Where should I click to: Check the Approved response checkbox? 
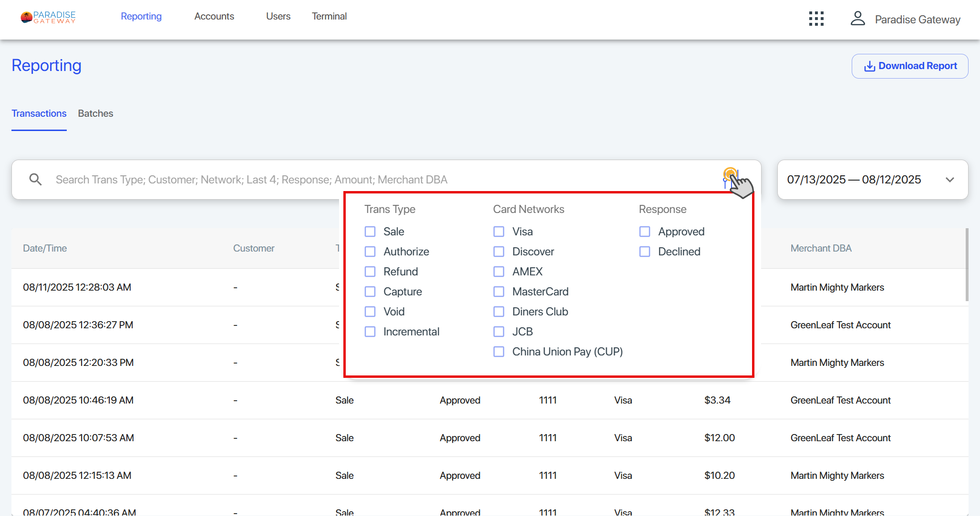coord(645,232)
